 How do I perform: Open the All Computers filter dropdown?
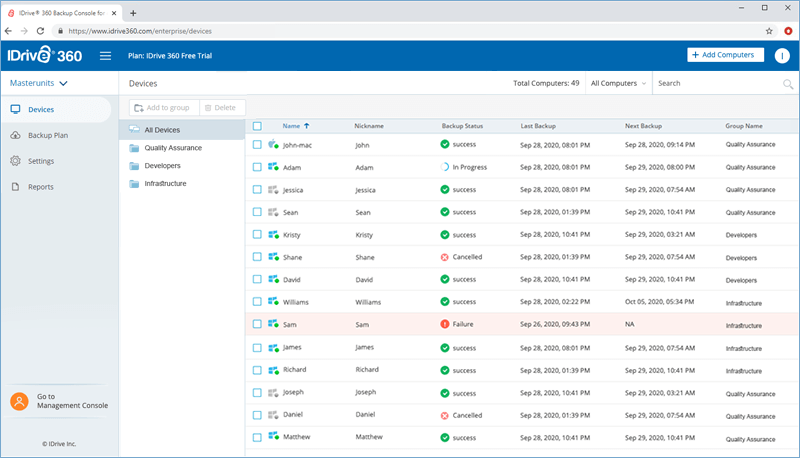point(618,83)
